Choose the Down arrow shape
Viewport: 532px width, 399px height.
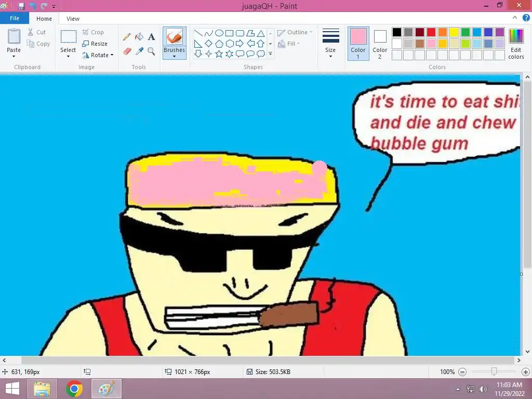click(198, 54)
